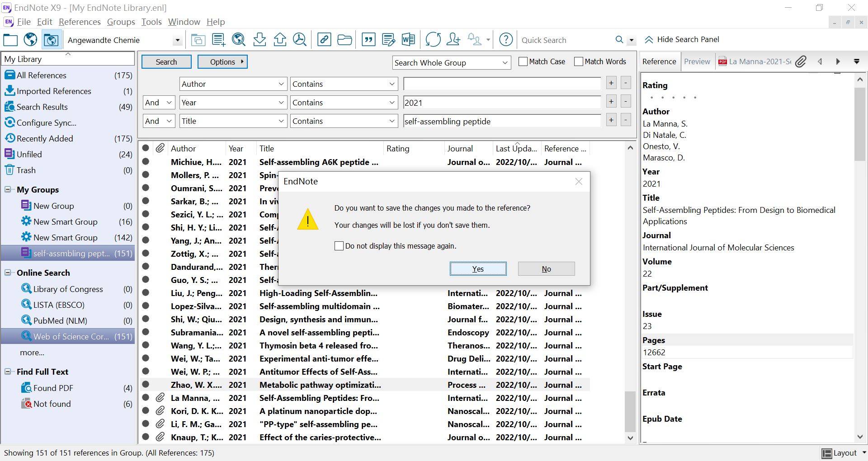Close the EndNote save dialog
The image size is (868, 461).
click(579, 181)
